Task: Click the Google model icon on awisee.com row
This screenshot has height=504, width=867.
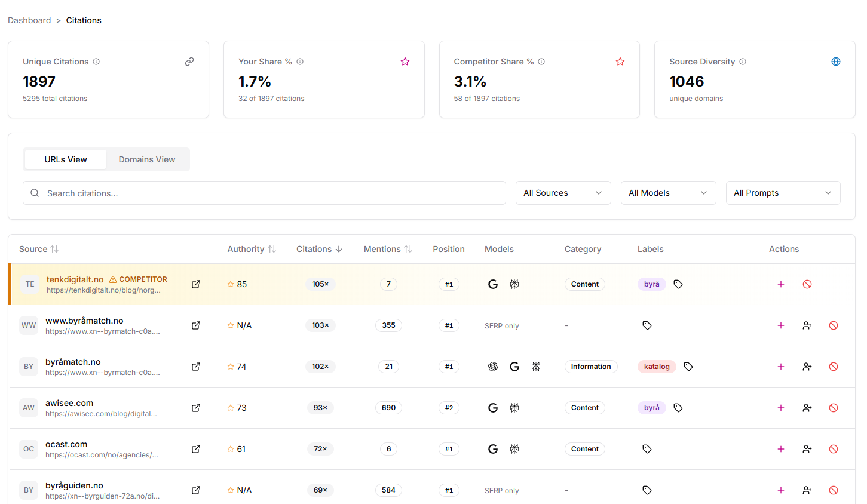Action: 493,408
